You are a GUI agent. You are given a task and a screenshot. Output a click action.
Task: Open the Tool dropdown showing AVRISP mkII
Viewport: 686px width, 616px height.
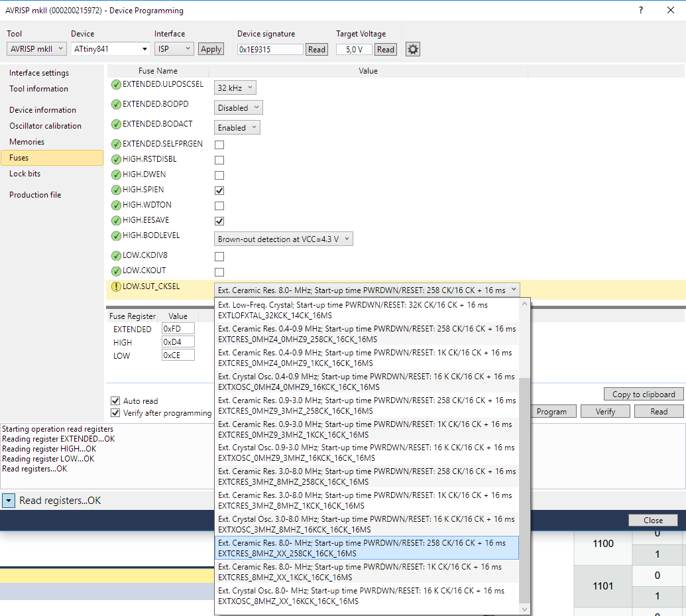[x=36, y=48]
